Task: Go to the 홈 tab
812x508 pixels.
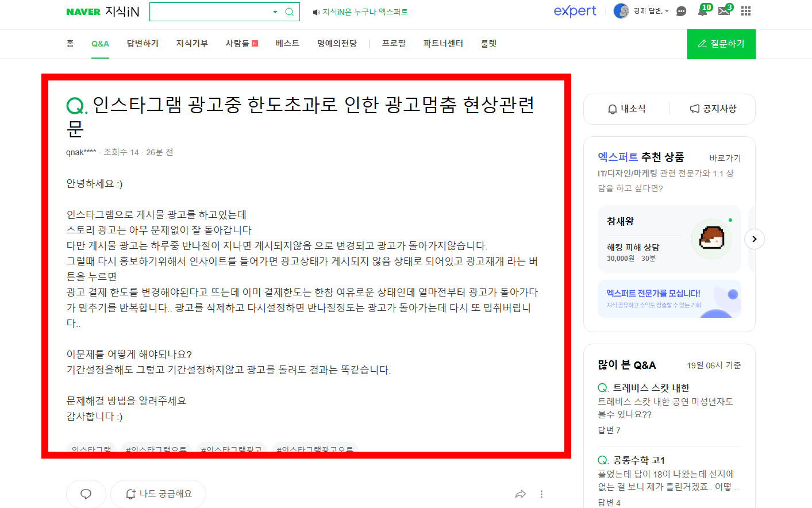Action: tap(70, 44)
